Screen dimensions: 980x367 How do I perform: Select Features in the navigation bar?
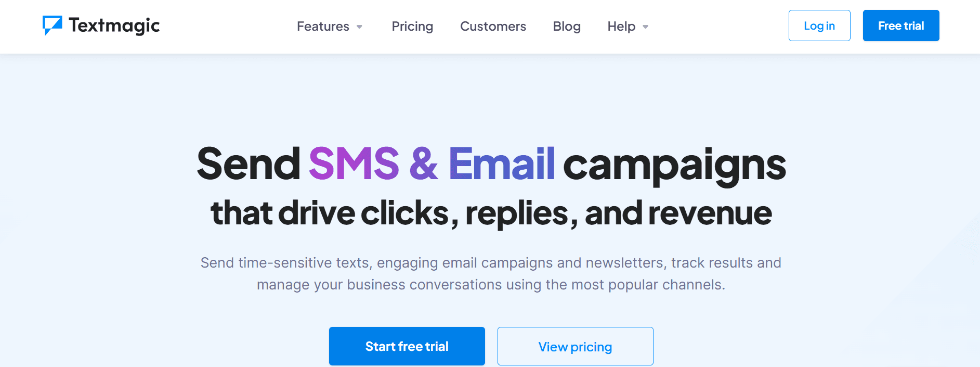tap(323, 27)
